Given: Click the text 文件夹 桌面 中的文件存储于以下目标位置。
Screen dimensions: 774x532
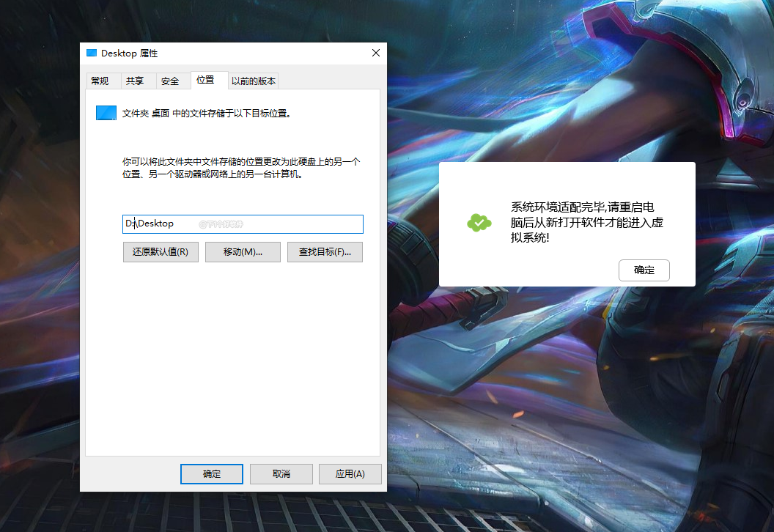Looking at the screenshot, I should (x=207, y=114).
